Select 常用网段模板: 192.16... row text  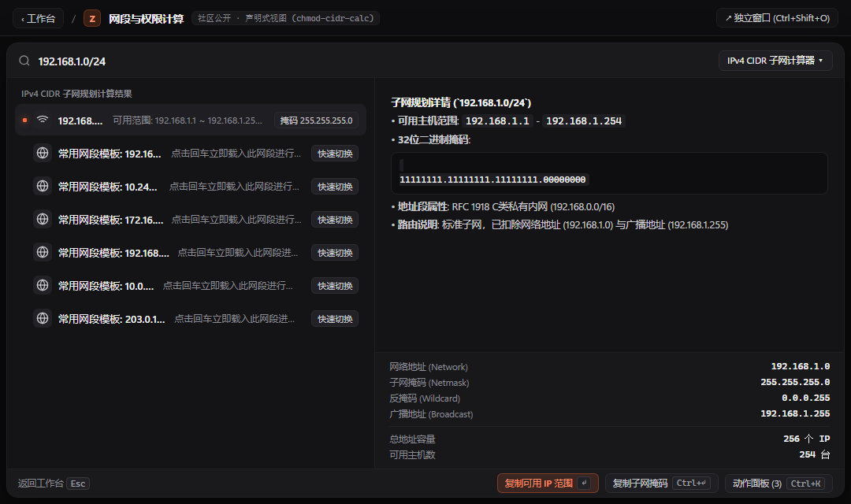(109, 154)
